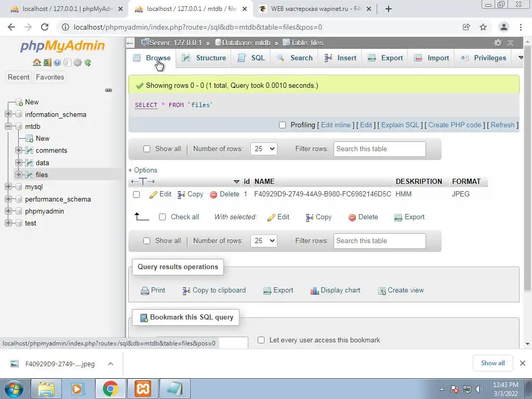Open the Browse tab
Viewport: 532px width, 399px height.
(x=152, y=58)
